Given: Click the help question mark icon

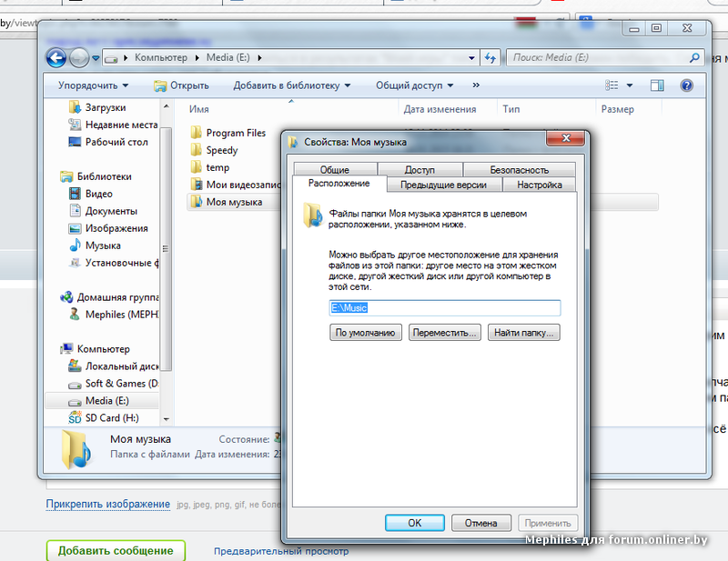Looking at the screenshot, I should (x=687, y=85).
